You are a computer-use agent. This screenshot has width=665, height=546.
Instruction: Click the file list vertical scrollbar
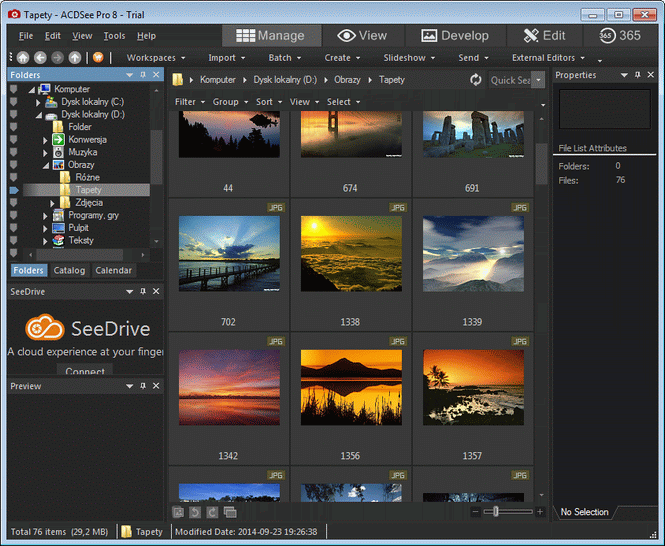(x=542, y=163)
